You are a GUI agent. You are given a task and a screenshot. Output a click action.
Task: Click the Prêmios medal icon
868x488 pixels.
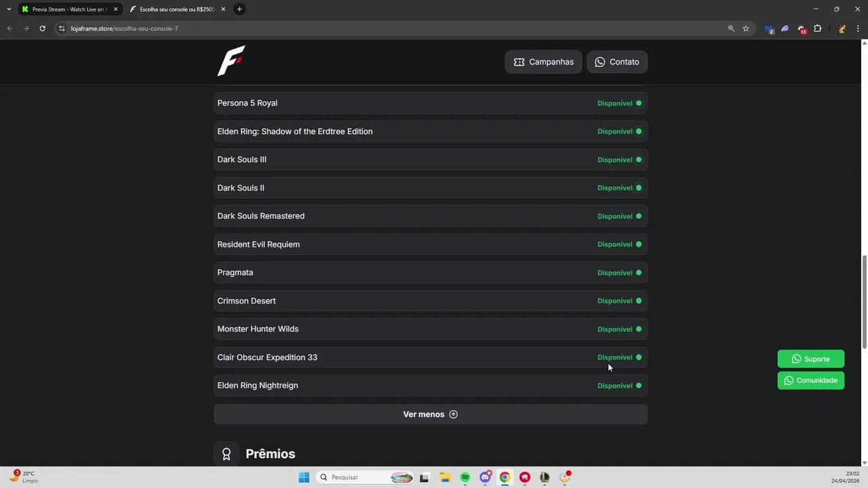(x=226, y=454)
